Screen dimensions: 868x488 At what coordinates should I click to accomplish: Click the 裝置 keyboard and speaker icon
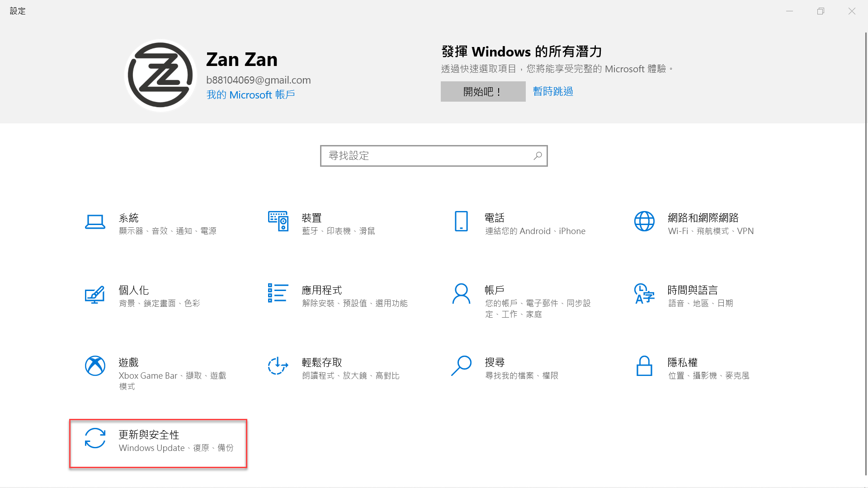[x=278, y=221]
